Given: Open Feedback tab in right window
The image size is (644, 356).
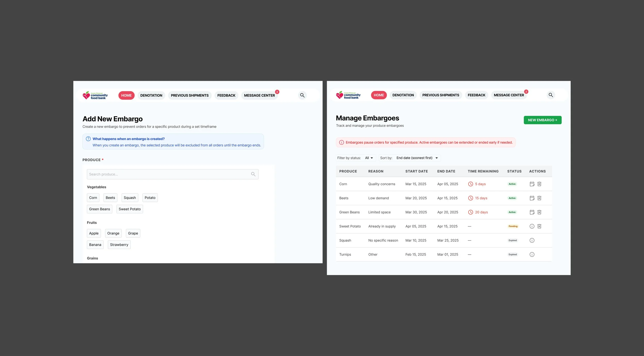Looking at the screenshot, I should [476, 95].
